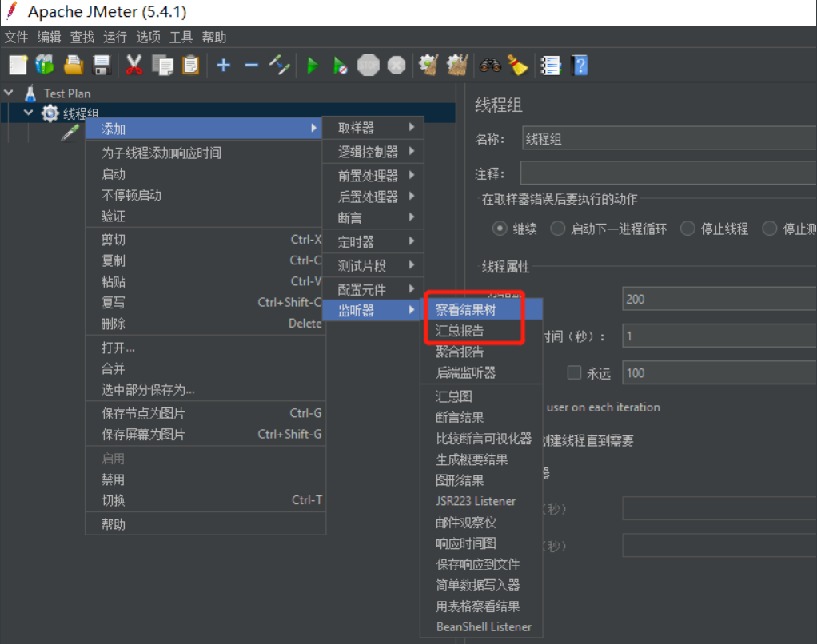Open the 帮助 menu in menu bar
The image size is (817, 644).
tap(214, 37)
